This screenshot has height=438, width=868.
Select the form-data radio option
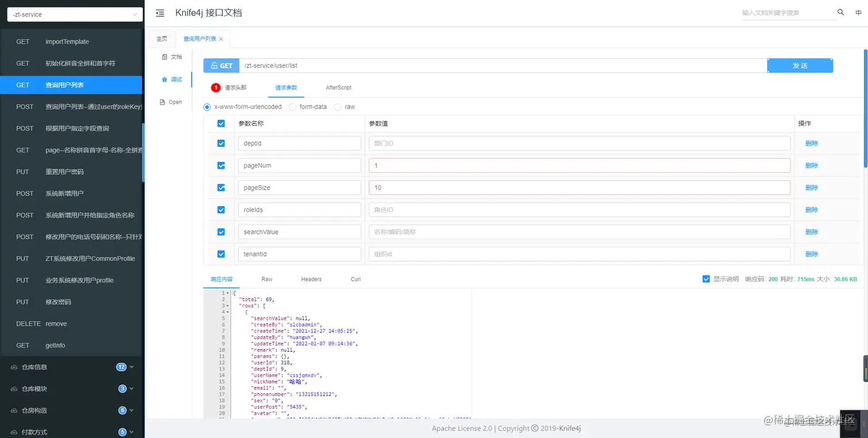click(292, 107)
